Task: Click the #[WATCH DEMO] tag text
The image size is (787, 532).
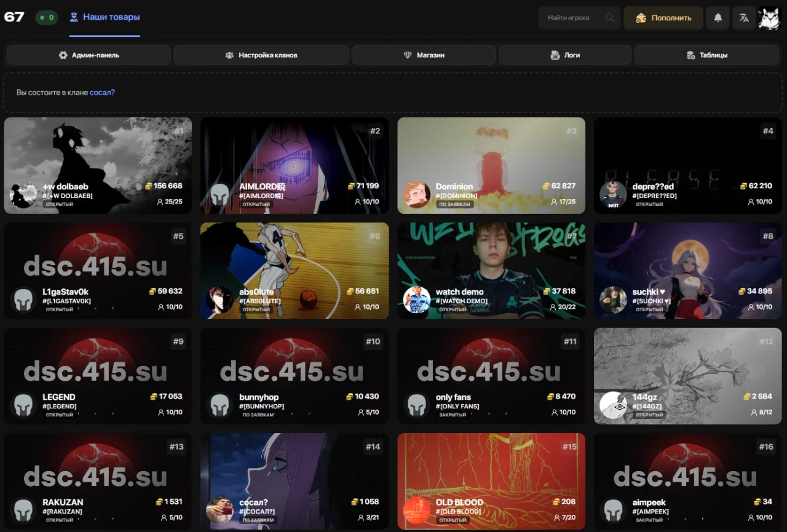Action: (x=462, y=301)
